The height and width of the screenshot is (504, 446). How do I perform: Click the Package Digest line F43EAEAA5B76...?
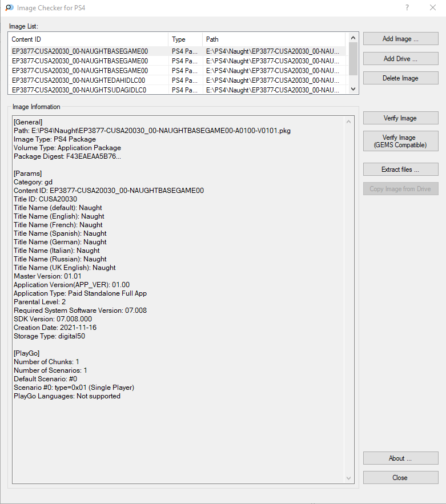[x=67, y=156]
